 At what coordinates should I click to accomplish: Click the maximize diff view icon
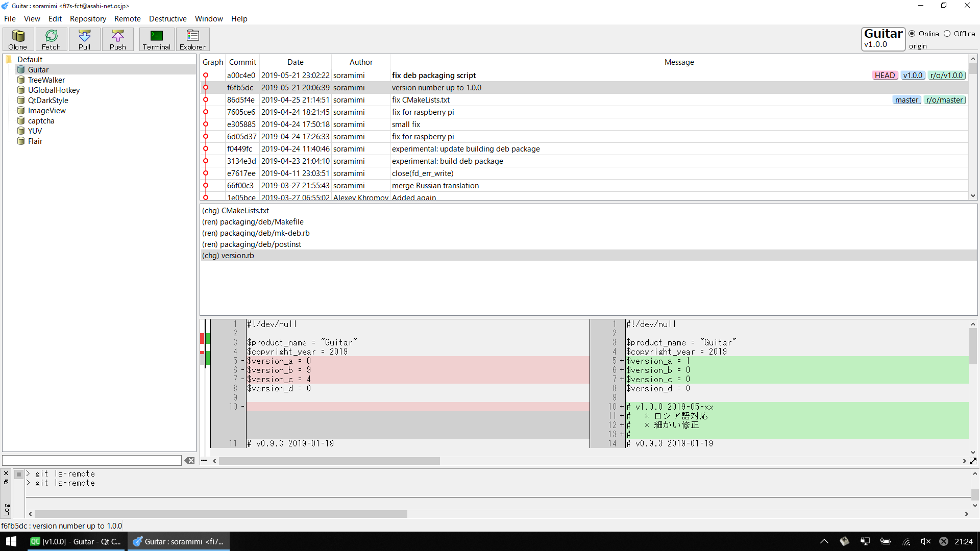(973, 461)
